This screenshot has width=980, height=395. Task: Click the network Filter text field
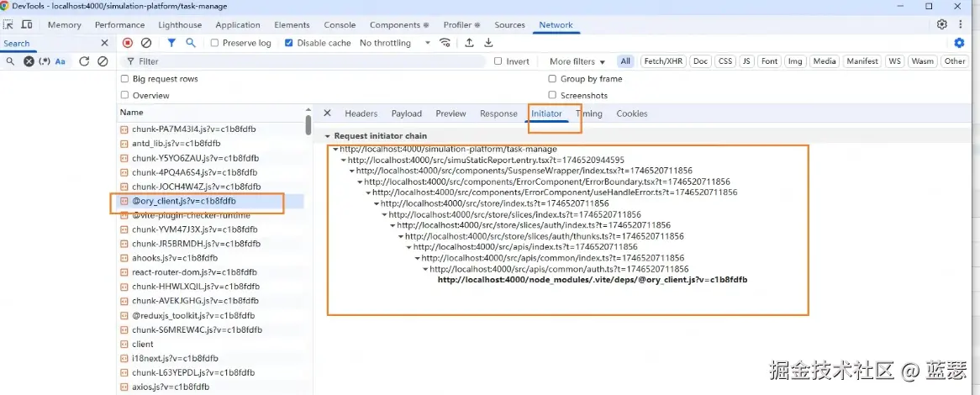point(305,61)
